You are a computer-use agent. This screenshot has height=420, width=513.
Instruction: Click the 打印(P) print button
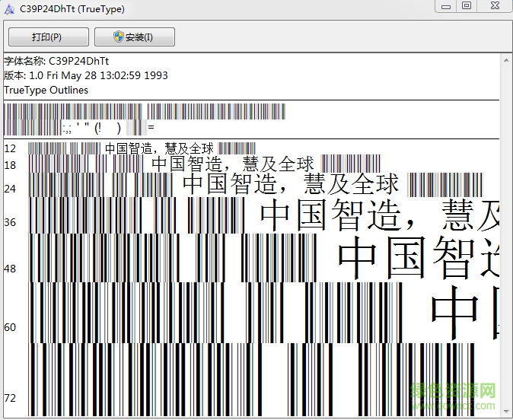49,37
